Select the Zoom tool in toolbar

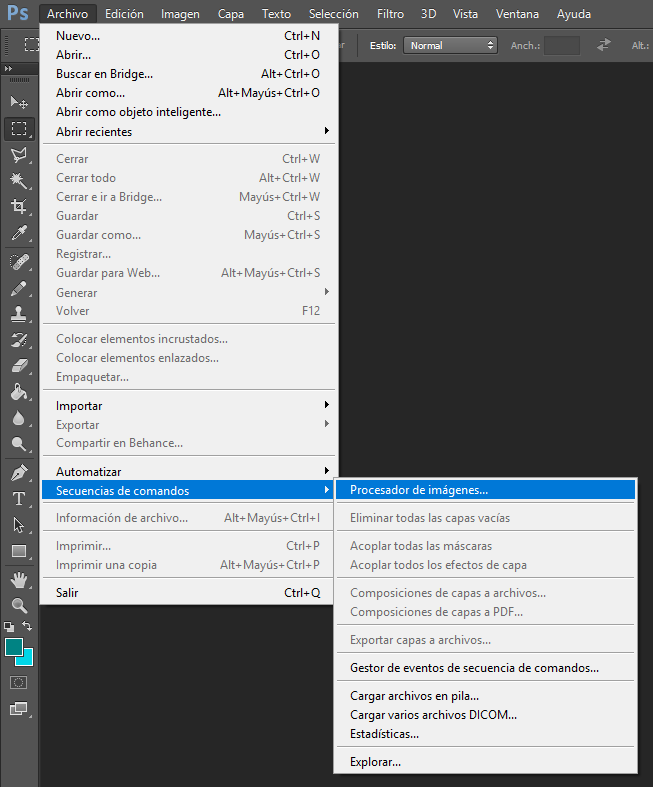coord(19,605)
